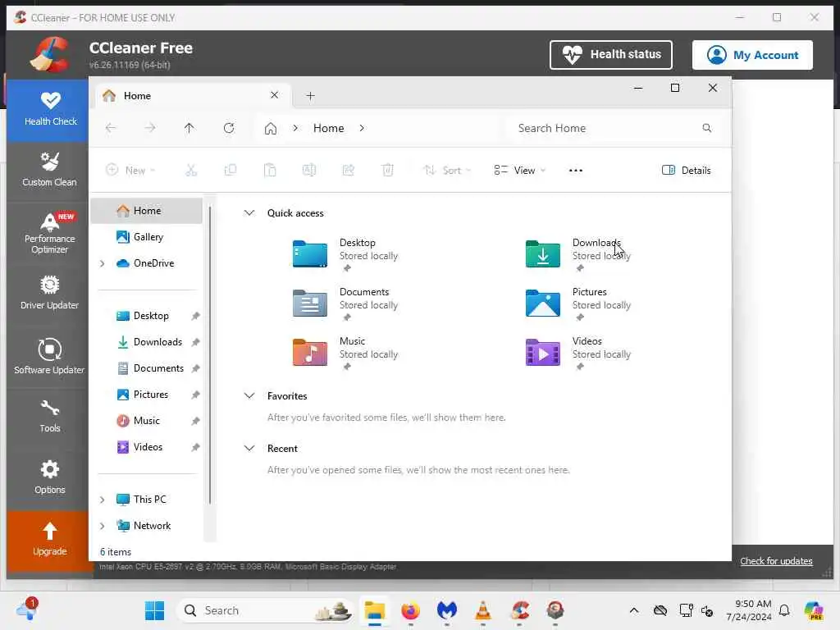The width and height of the screenshot is (840, 630).
Task: Open VLC media player from taskbar
Action: (482, 610)
